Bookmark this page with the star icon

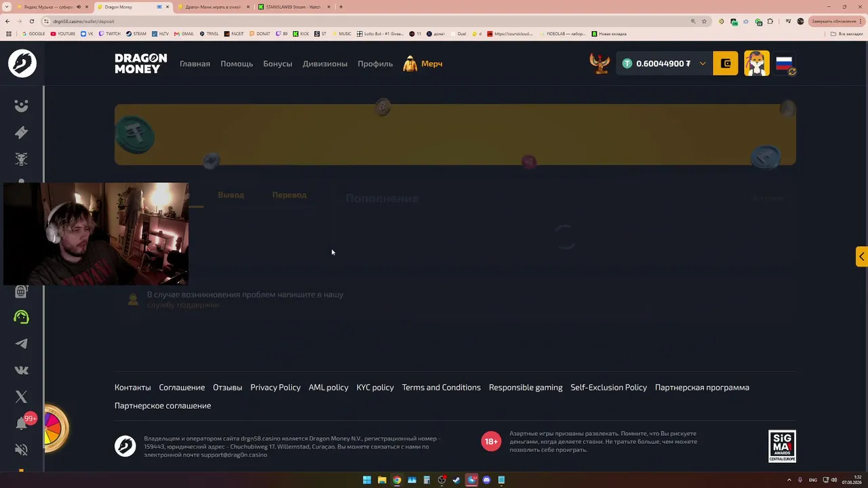704,21
